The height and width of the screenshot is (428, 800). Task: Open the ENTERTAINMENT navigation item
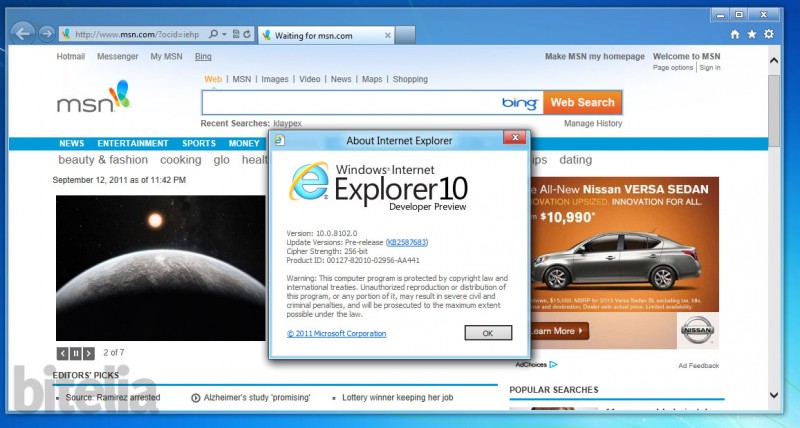pos(133,143)
